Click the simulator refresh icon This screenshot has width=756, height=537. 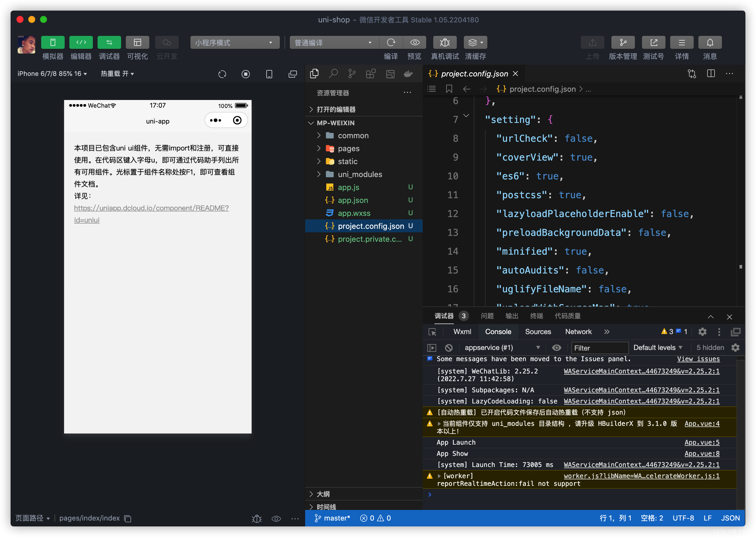point(223,74)
